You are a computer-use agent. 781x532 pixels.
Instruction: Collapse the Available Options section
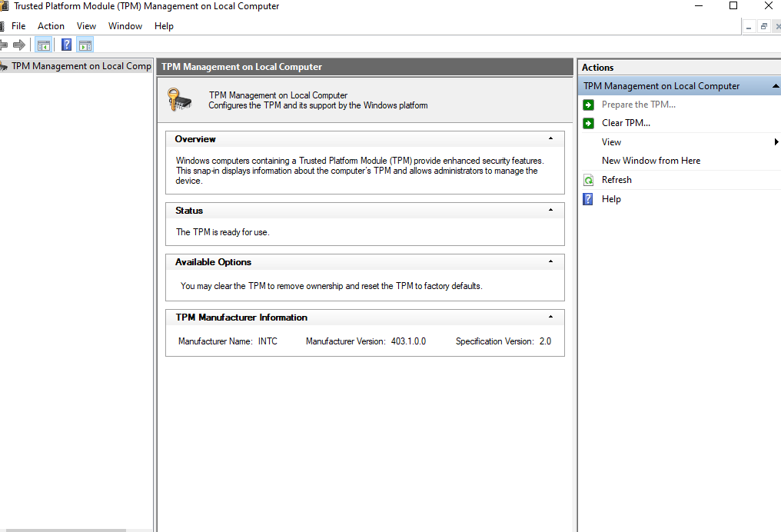click(550, 261)
